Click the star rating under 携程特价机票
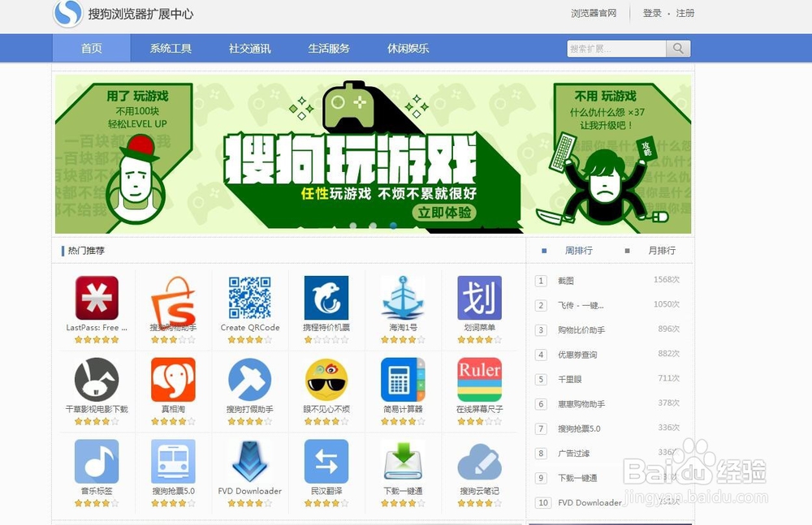 point(326,340)
